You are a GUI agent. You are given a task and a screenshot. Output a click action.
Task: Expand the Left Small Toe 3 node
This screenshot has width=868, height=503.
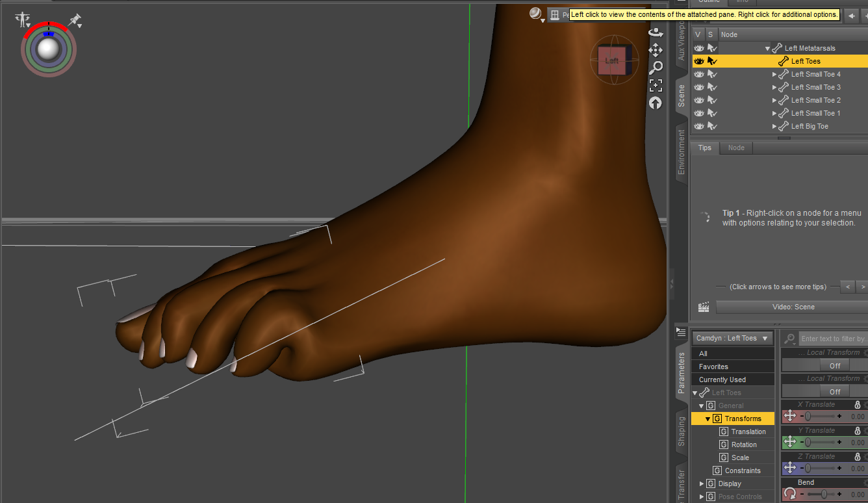[x=774, y=87]
